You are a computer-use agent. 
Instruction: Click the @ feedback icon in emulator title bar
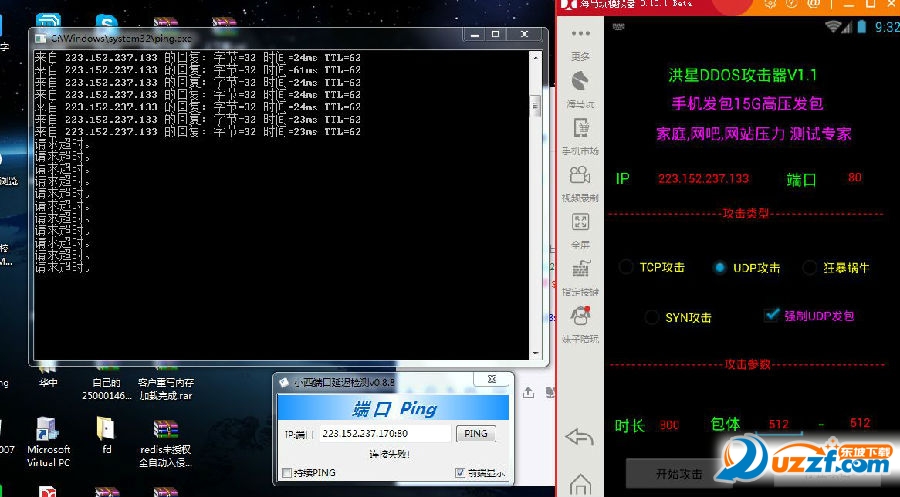813,4
